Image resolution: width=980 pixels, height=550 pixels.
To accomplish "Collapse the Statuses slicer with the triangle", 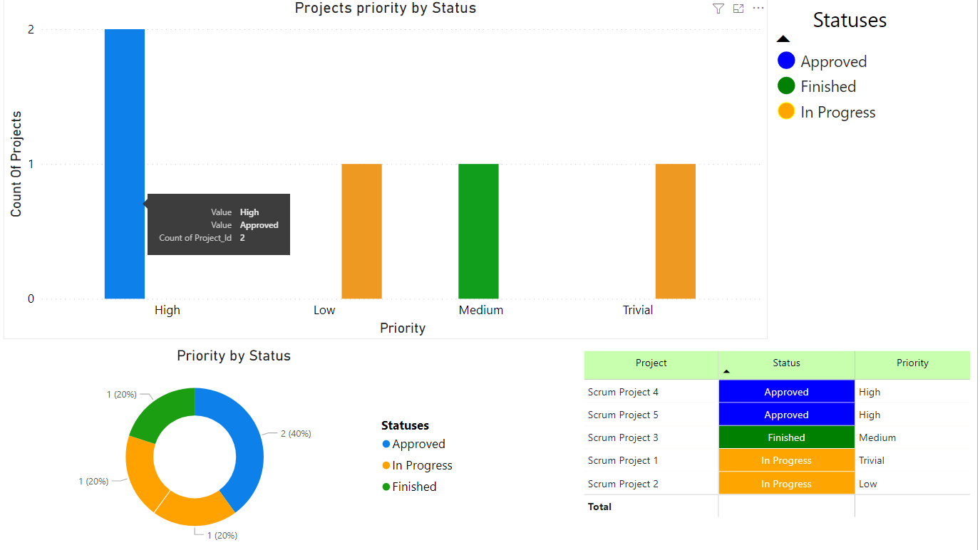I will pos(782,38).
